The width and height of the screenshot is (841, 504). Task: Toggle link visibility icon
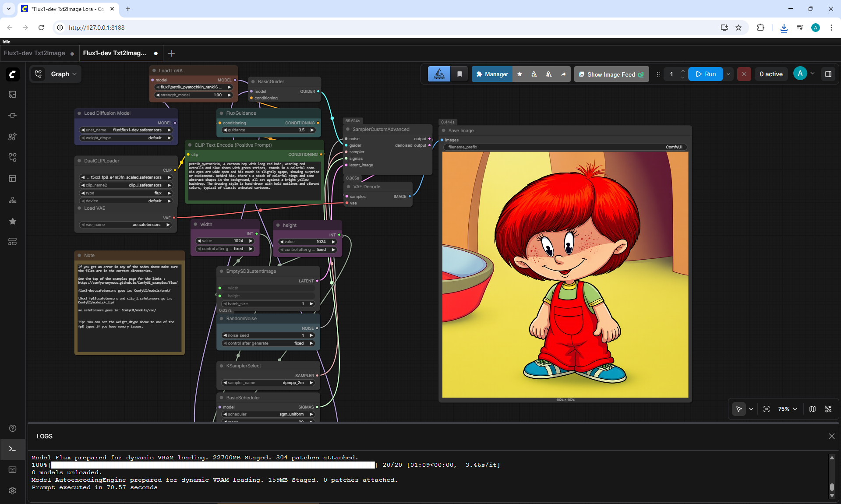828,409
